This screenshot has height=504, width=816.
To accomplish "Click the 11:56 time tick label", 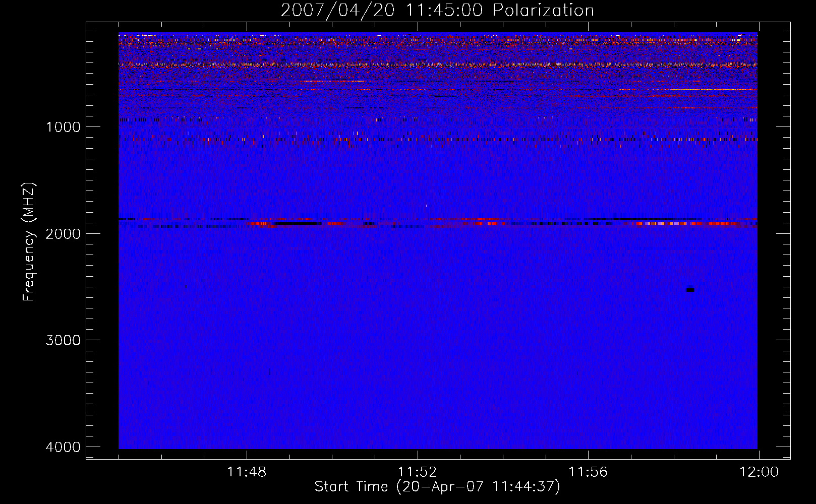I will [x=588, y=472].
